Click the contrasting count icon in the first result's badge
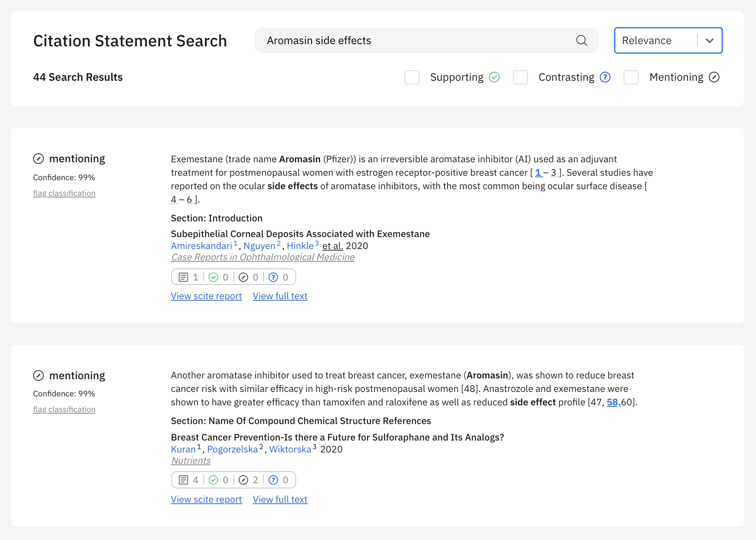The width and height of the screenshot is (756, 540). tap(273, 277)
